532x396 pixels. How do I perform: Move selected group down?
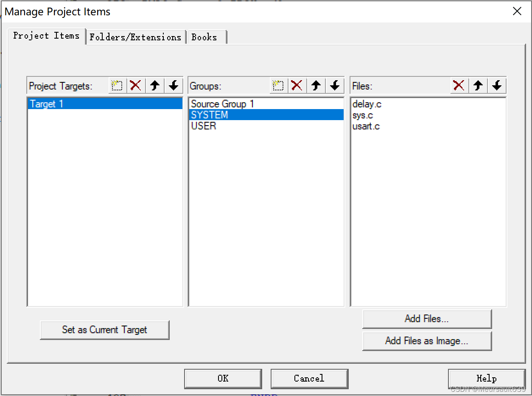[335, 86]
